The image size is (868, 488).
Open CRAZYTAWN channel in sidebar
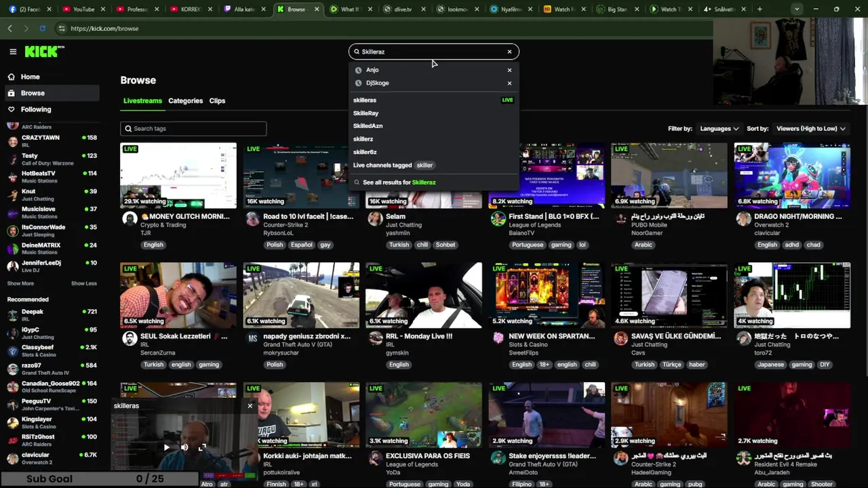click(x=52, y=141)
